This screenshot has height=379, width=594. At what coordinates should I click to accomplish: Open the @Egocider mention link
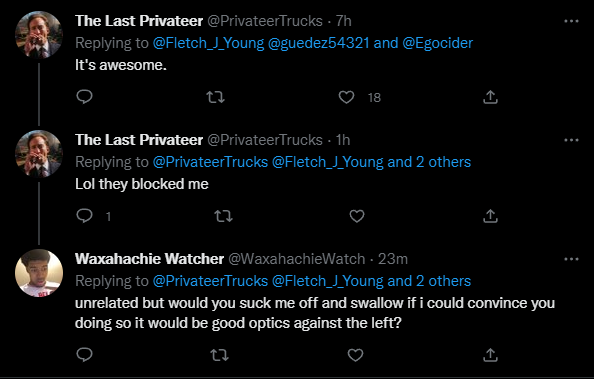click(438, 43)
